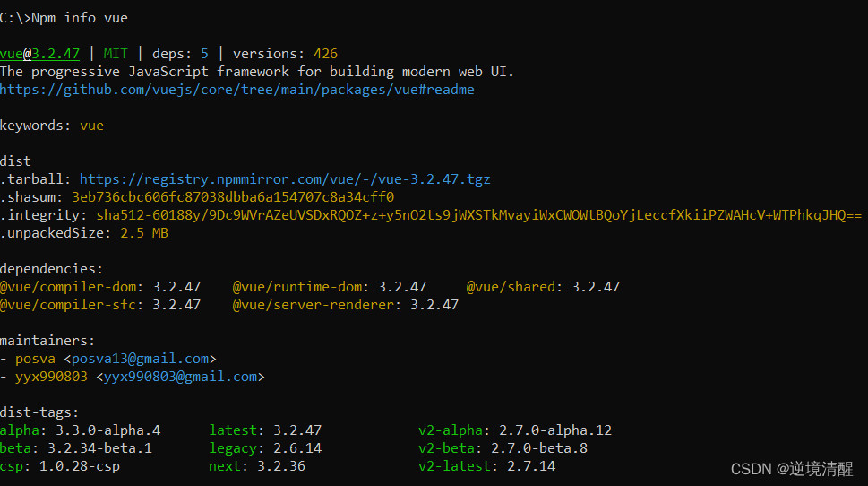The width and height of the screenshot is (868, 486).
Task: Click the @vue/shared dependency name
Action: pyautogui.click(x=511, y=287)
